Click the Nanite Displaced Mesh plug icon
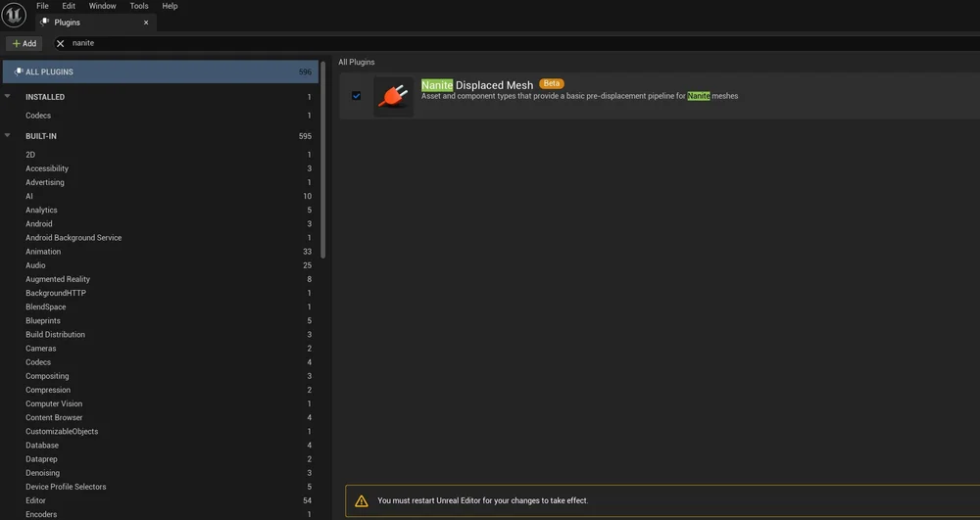This screenshot has height=520, width=980. [x=394, y=96]
